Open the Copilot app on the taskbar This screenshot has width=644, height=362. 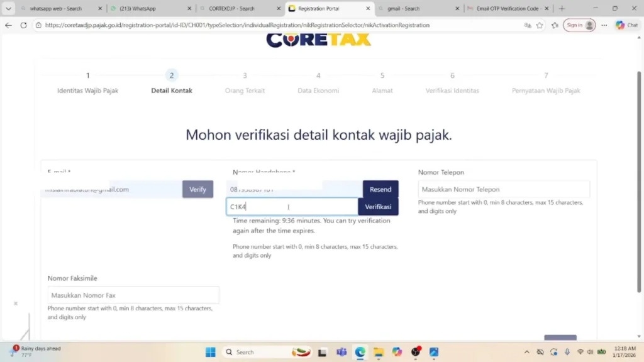(397, 352)
